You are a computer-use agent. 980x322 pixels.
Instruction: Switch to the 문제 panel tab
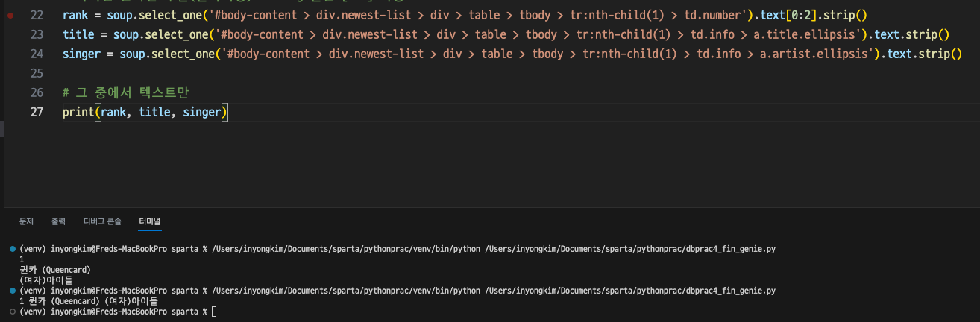click(26, 221)
